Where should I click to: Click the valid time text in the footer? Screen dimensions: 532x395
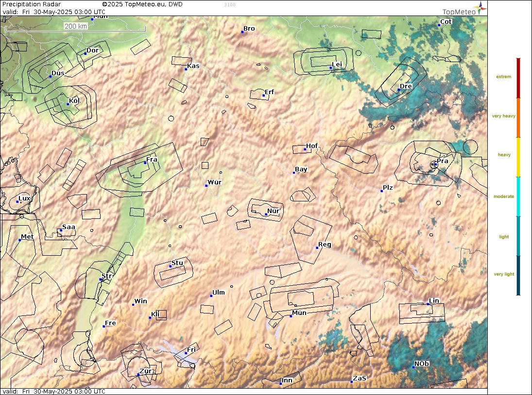coord(54,391)
